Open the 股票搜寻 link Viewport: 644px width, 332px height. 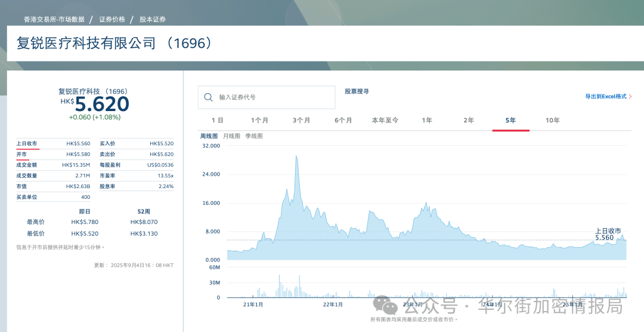357,91
